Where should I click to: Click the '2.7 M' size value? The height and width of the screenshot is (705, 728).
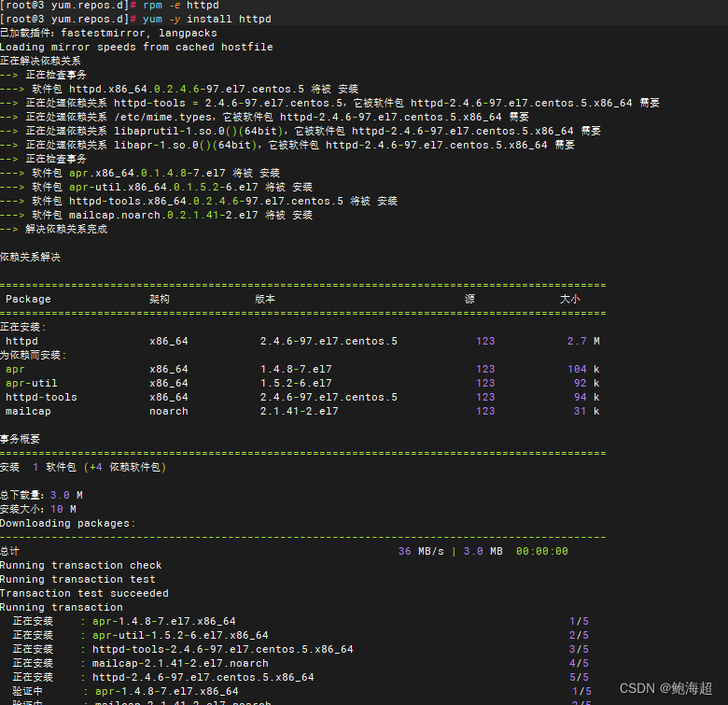point(583,341)
